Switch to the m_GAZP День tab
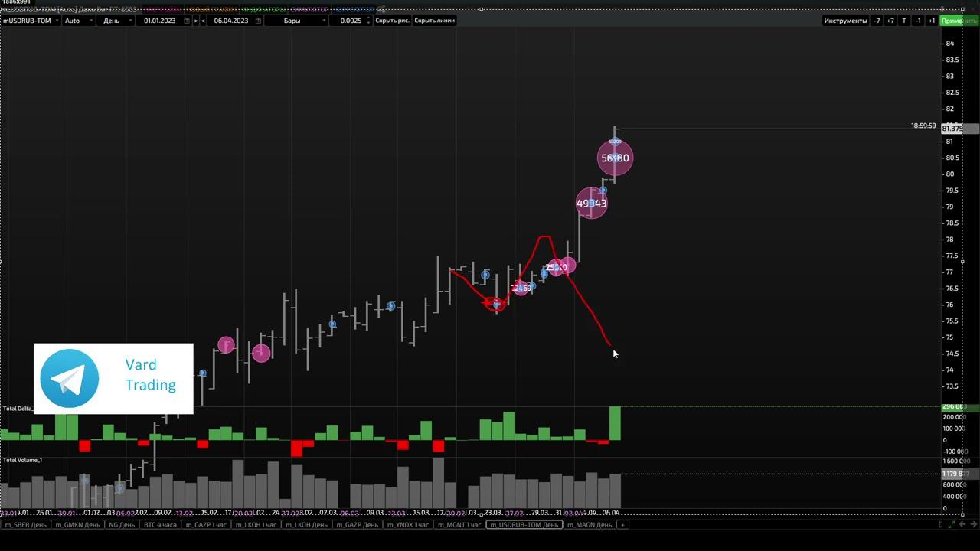Image resolution: width=980 pixels, height=551 pixels. tap(358, 525)
